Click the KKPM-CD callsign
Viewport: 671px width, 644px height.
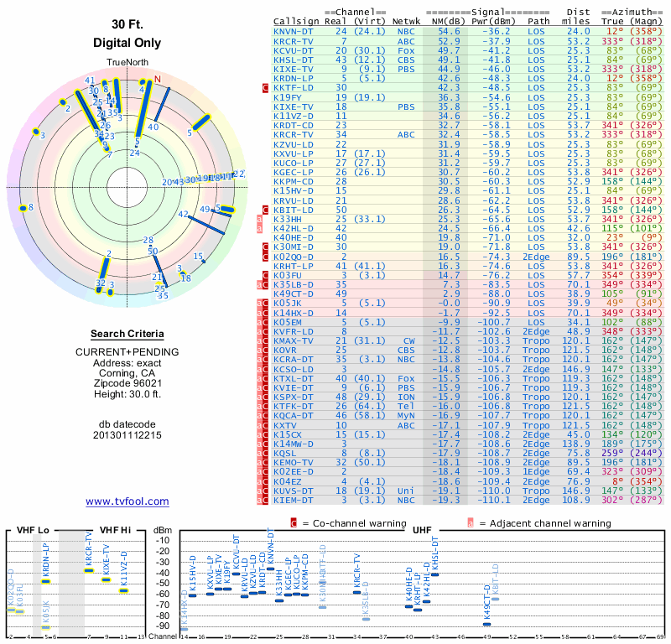point(293,182)
